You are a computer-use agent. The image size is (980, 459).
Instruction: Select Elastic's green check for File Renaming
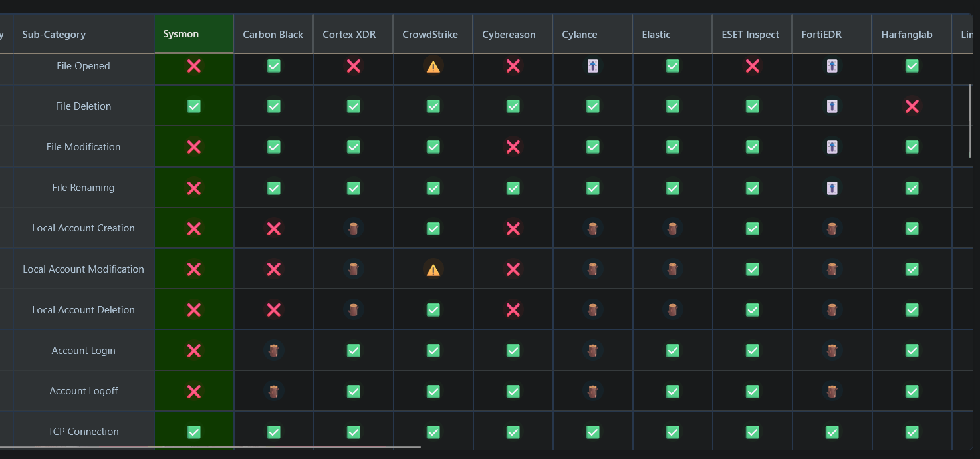[673, 188]
